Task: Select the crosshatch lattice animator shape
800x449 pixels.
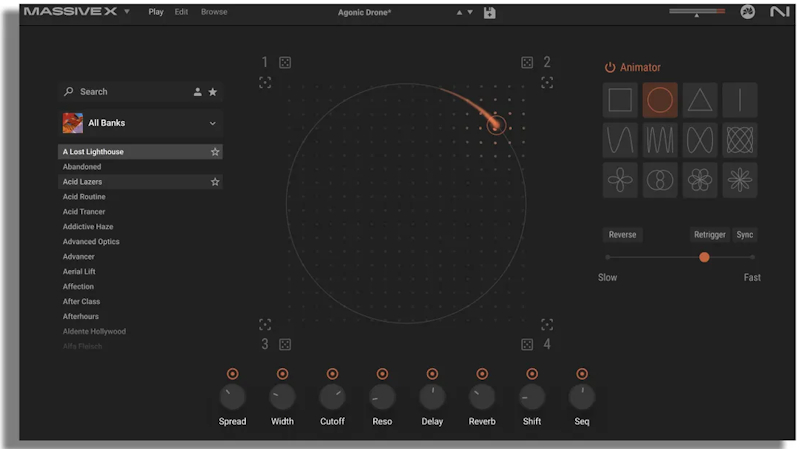Action: 740,140
